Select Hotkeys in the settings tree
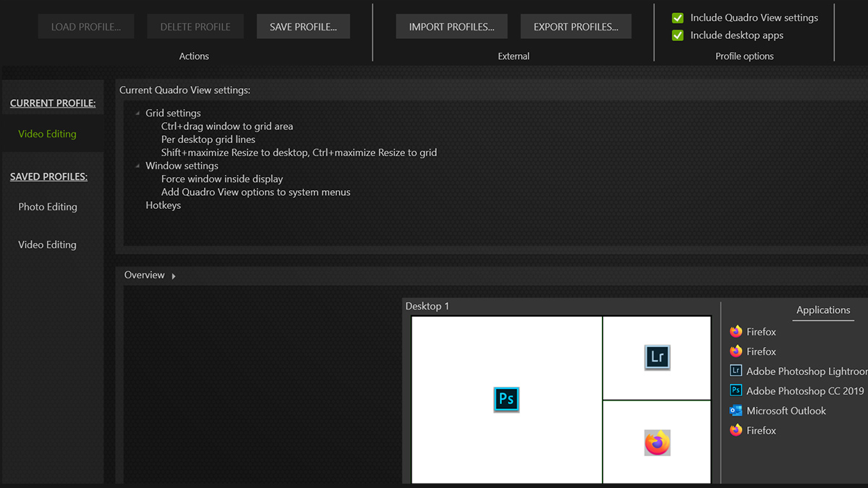Image resolution: width=868 pixels, height=488 pixels. 163,205
